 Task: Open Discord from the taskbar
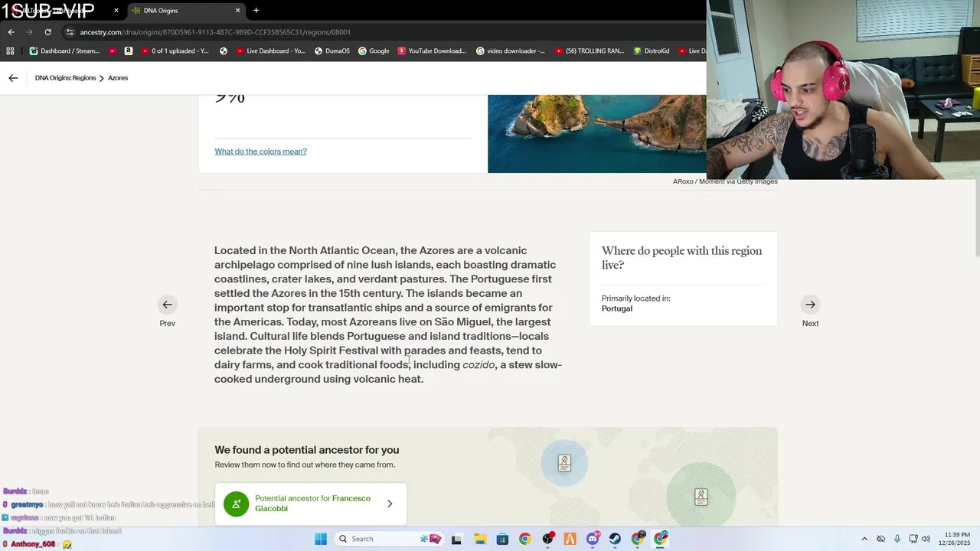pyautogui.click(x=593, y=539)
